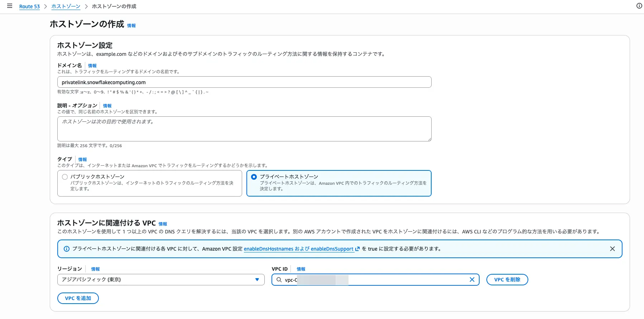Select the パブリックホストゾーン radio option
This screenshot has height=319, width=644.
point(65,177)
